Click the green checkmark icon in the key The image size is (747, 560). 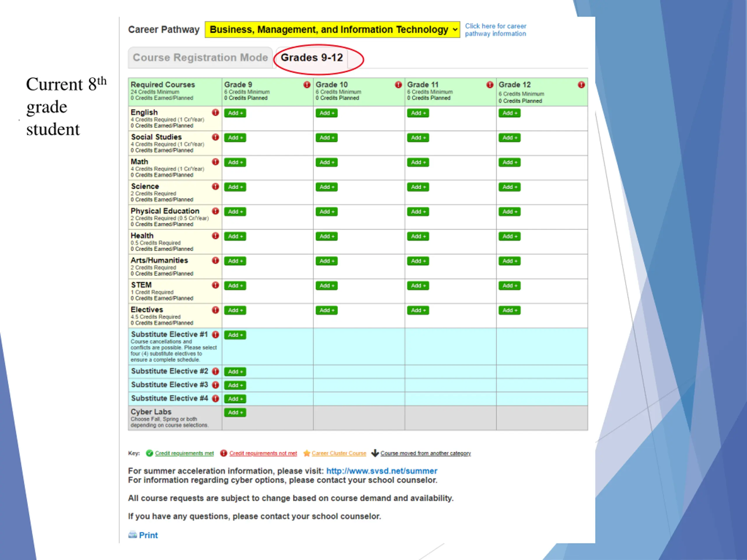149,453
